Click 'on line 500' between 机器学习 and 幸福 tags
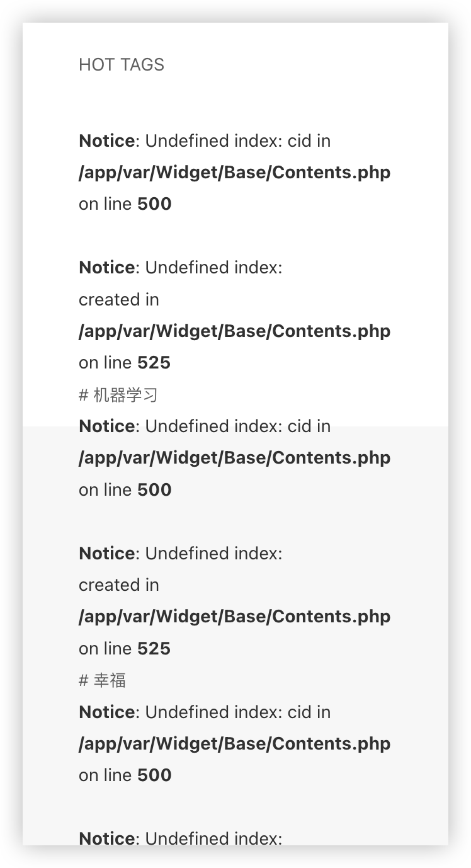 [125, 490]
